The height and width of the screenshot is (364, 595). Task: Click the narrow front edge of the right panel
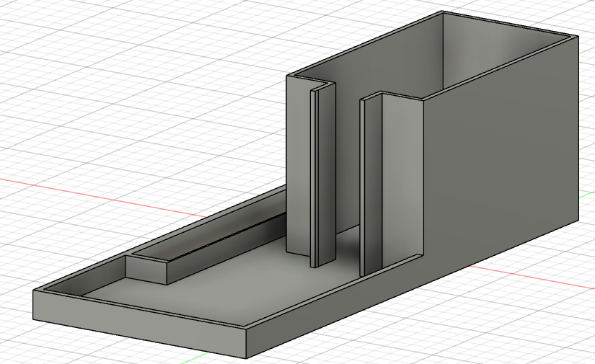(362, 187)
